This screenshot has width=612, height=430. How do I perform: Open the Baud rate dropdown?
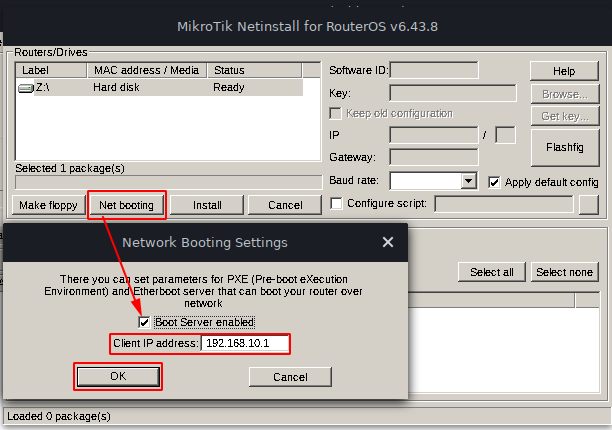point(468,181)
